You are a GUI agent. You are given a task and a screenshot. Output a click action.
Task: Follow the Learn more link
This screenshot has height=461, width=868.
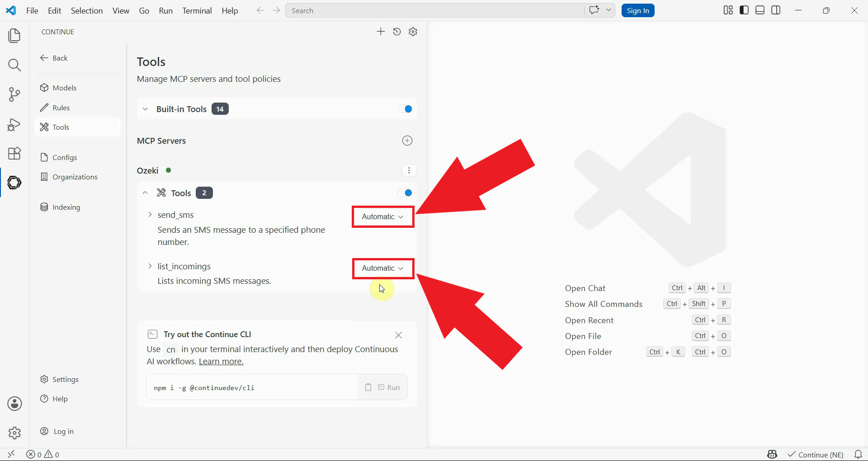tap(221, 361)
